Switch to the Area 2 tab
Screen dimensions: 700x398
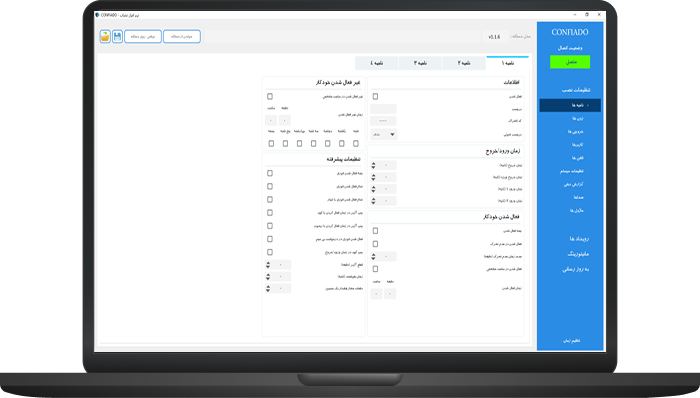(x=464, y=63)
